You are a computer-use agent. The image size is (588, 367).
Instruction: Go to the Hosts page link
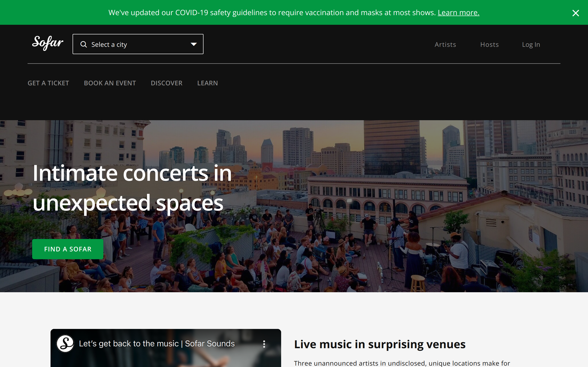click(489, 44)
